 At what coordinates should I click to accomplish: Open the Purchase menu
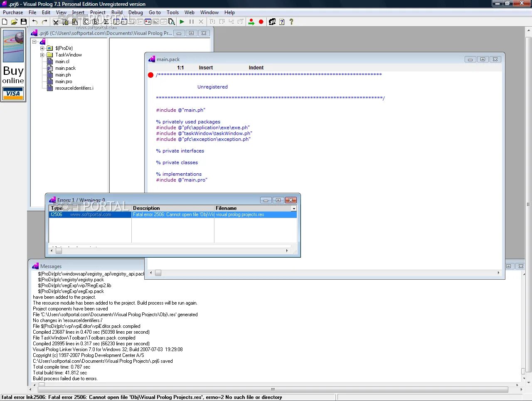pyautogui.click(x=13, y=12)
